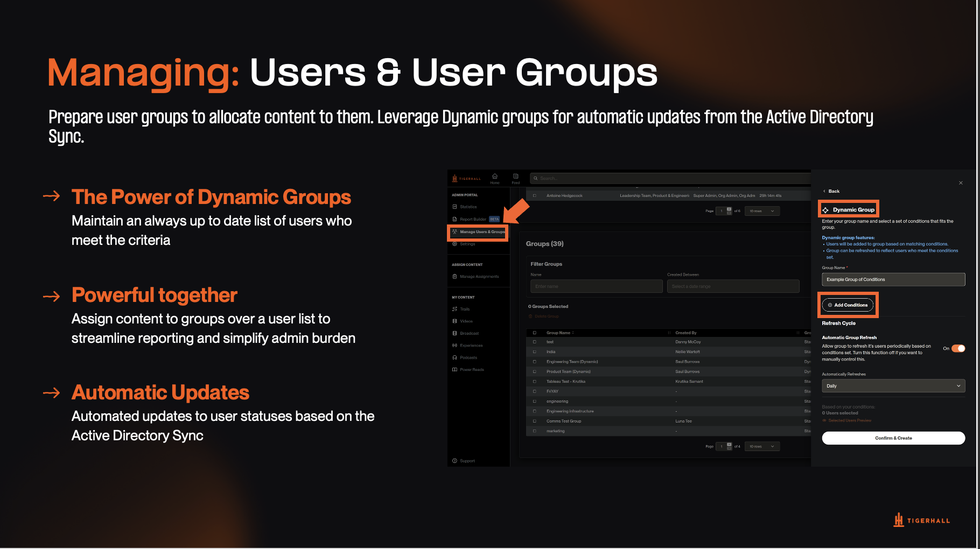Click creator name 'Krutika Samant'
Viewport: 980px width, 549px height.
(689, 381)
